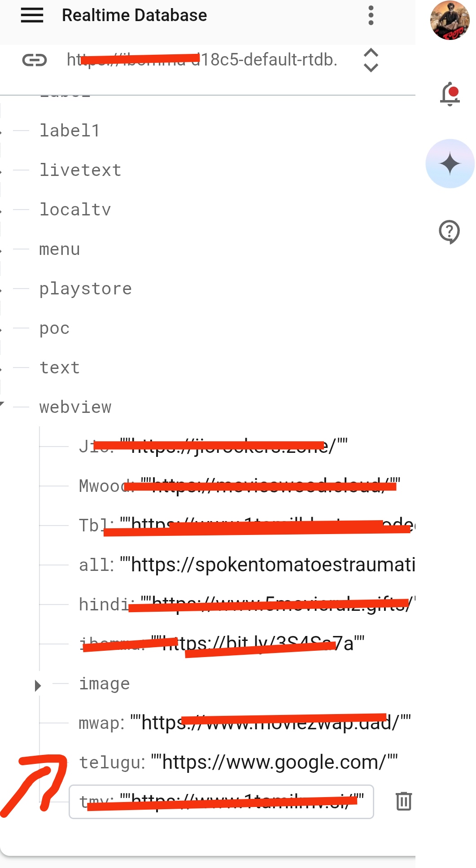Expand the image node under webview
Screen dimensions: 476x868
pos(38,685)
